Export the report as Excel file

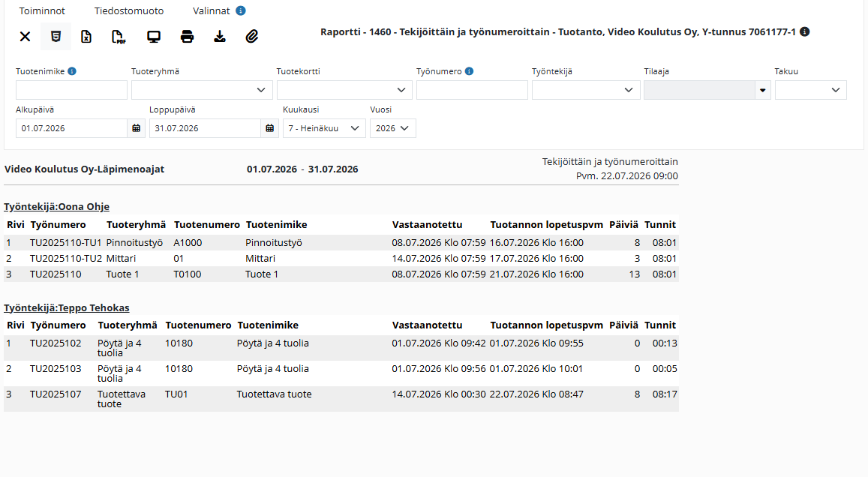(86, 37)
